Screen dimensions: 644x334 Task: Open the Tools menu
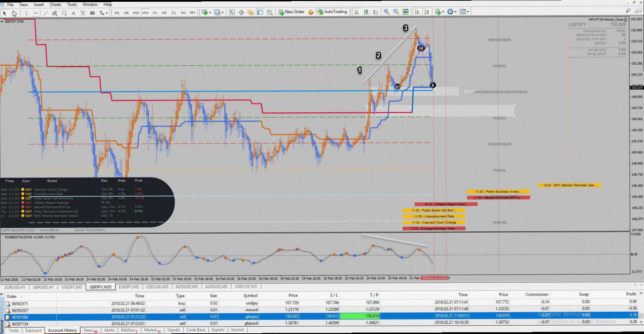pyautogui.click(x=72, y=5)
